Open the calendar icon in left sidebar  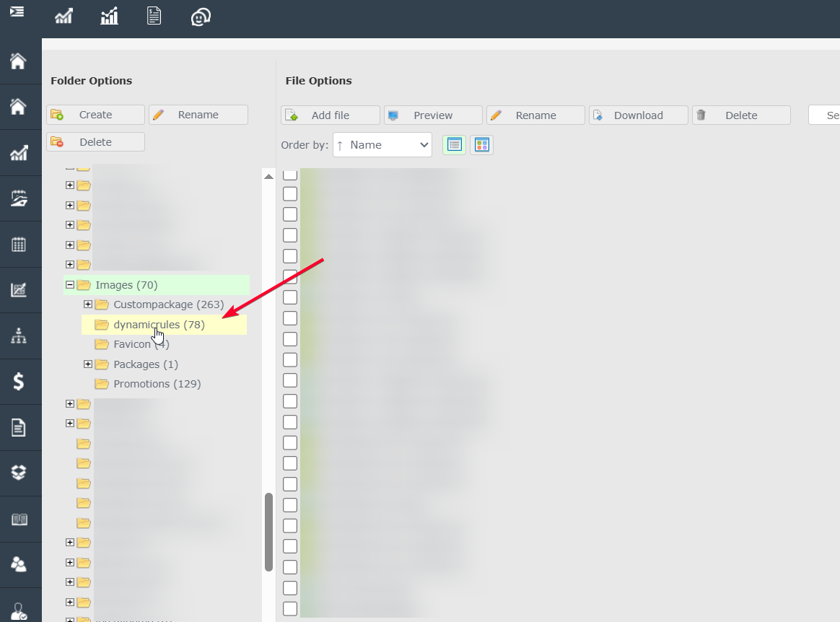coord(19,244)
